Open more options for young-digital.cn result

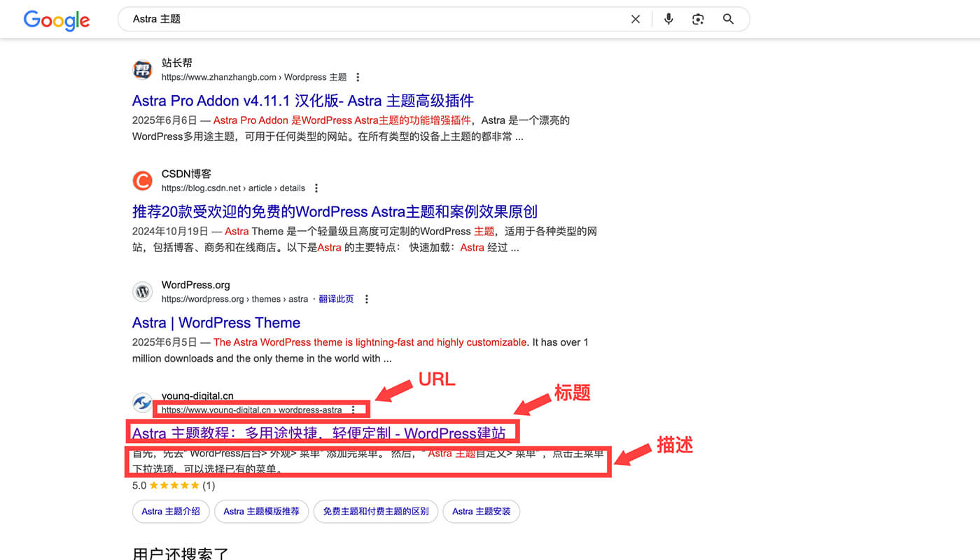[x=353, y=409]
